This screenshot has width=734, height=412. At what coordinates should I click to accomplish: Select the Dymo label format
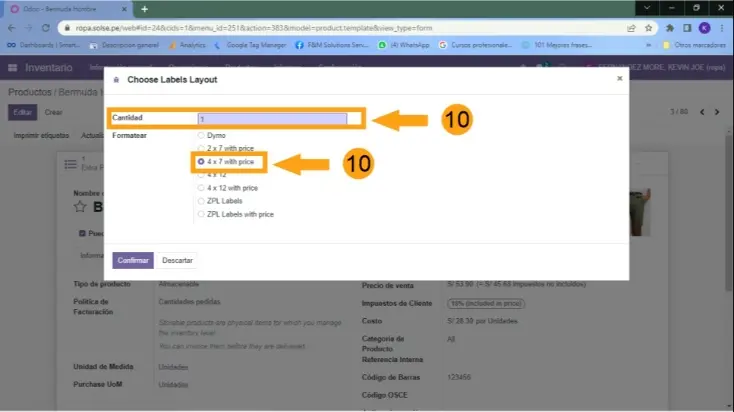tap(201, 135)
